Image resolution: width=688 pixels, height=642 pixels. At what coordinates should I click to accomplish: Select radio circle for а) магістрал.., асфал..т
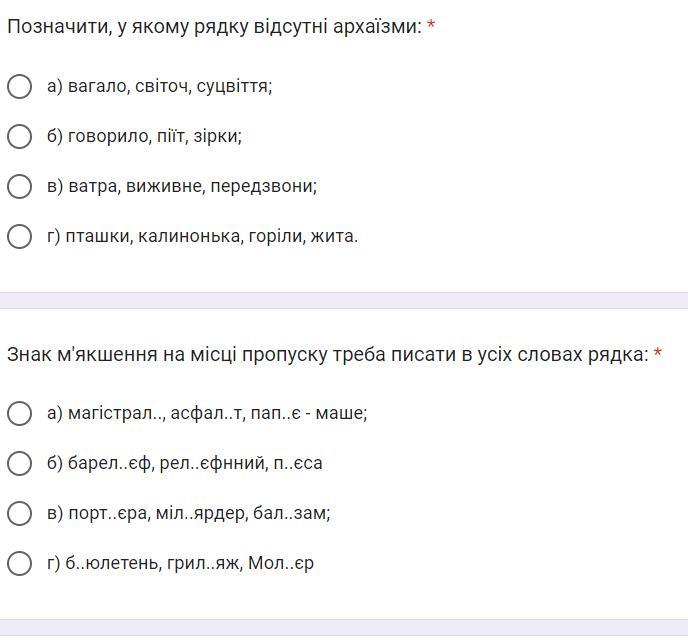pyautogui.click(x=19, y=413)
